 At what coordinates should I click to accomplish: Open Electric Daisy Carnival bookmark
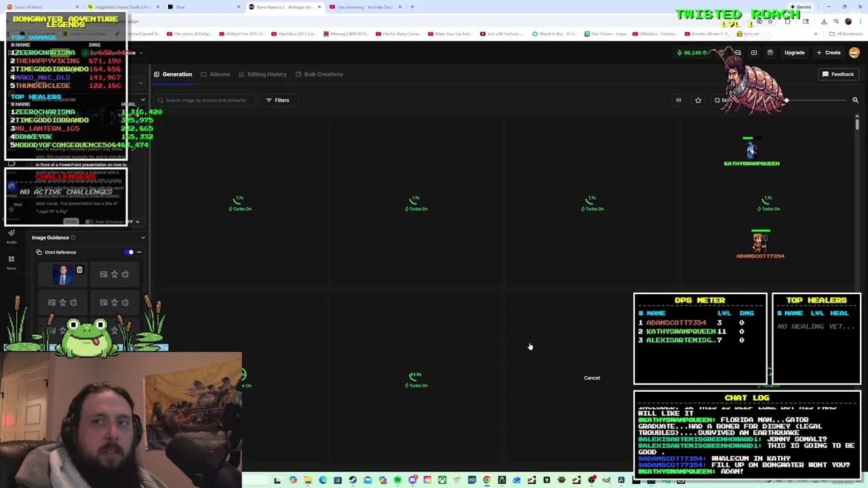399,34
